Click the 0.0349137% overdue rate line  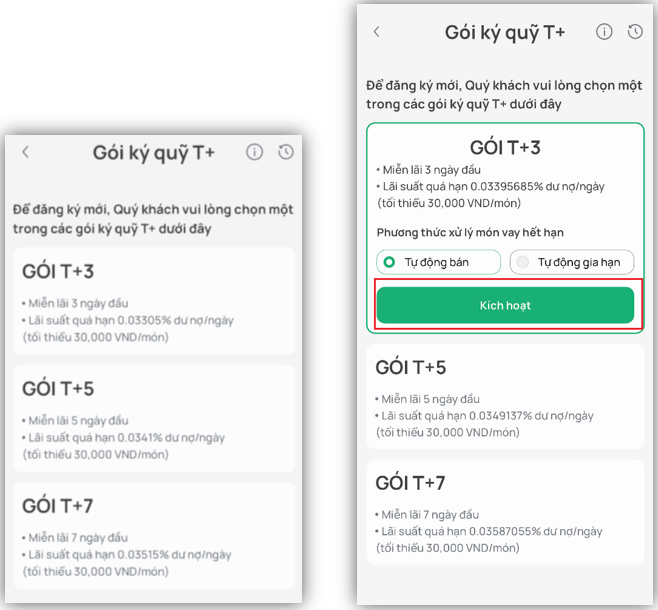(484, 416)
